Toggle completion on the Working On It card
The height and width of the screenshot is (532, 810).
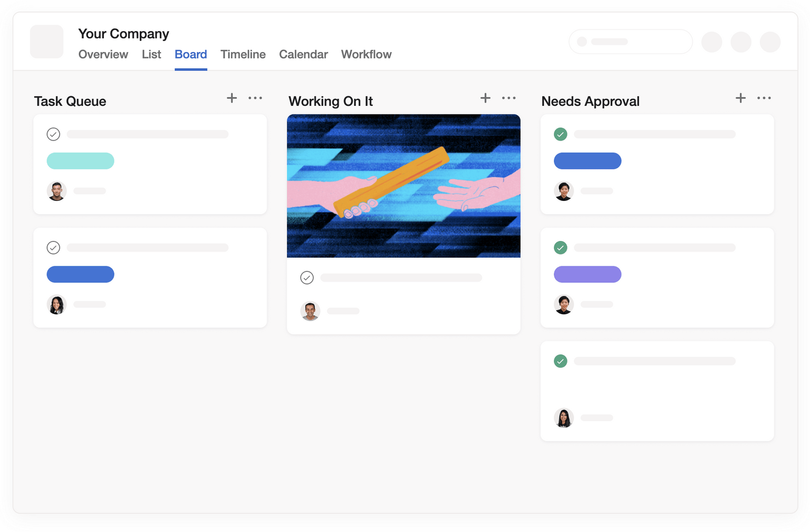[307, 277]
